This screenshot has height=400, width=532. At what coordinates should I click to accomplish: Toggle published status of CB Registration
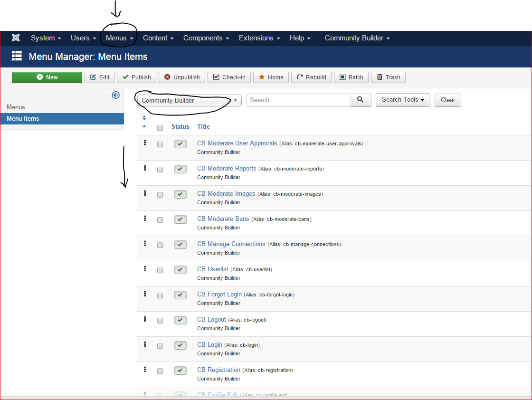(180, 371)
